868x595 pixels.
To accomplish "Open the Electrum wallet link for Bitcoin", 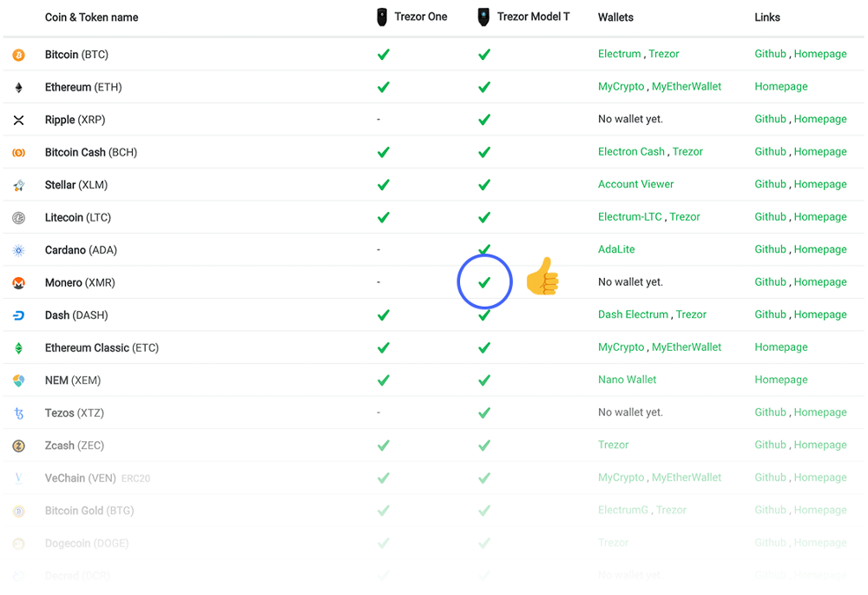I will click(619, 54).
